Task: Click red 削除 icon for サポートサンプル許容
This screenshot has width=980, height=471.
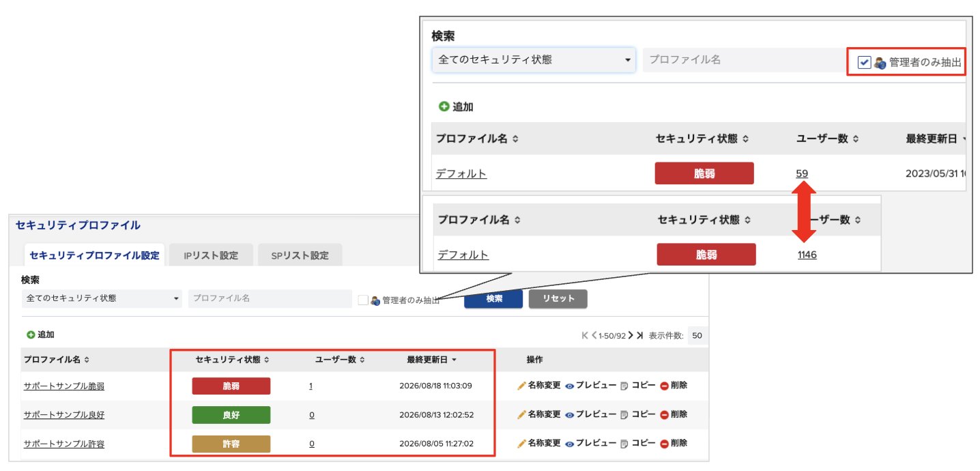Action: 664,444
